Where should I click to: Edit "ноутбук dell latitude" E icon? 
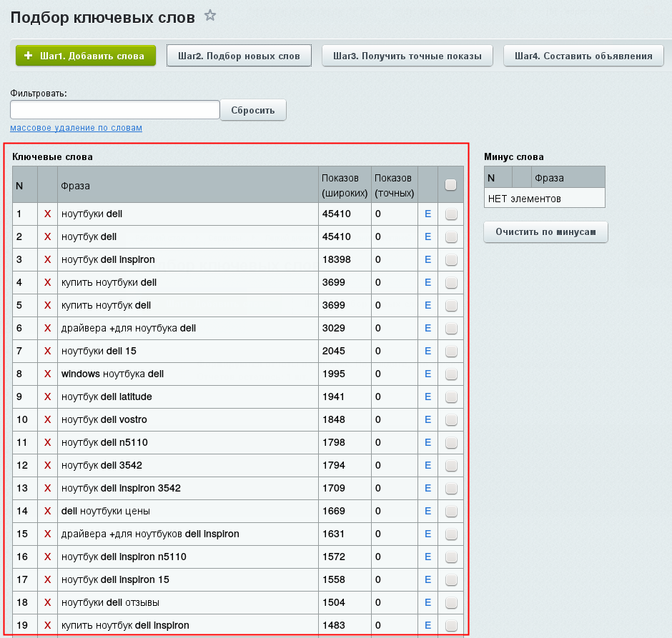(x=428, y=397)
